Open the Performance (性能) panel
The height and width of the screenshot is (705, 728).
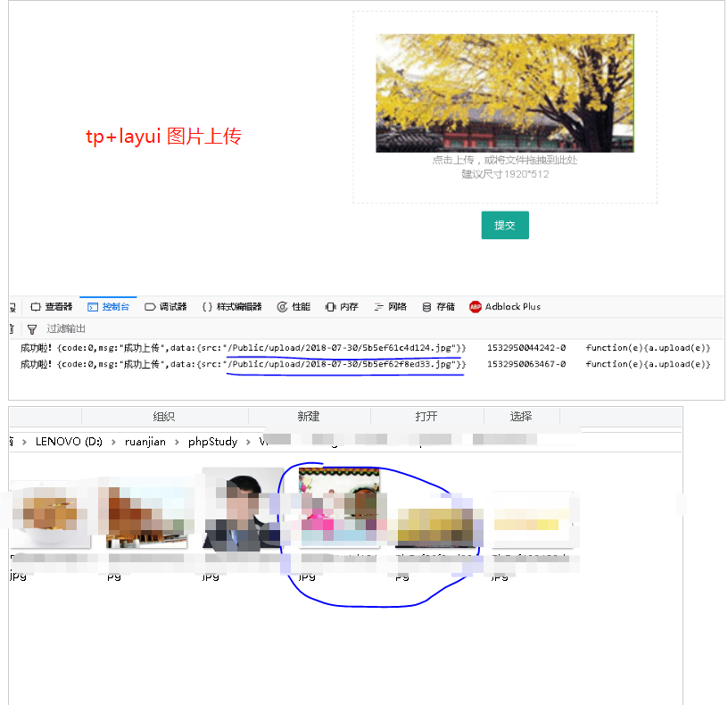click(294, 306)
